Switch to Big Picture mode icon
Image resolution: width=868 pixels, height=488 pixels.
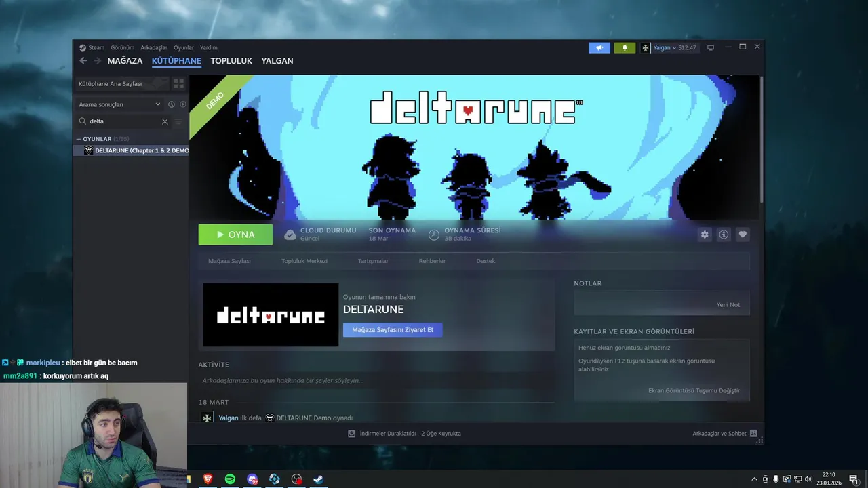711,47
